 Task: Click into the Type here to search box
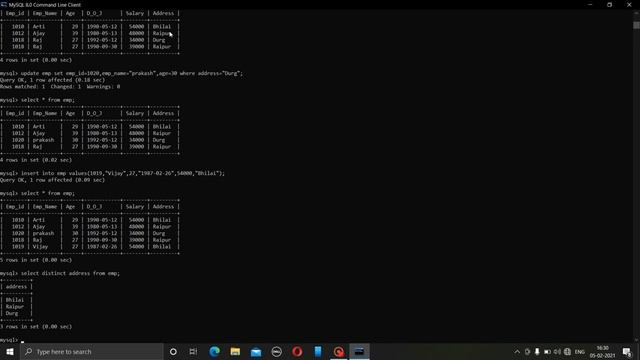tap(92, 351)
